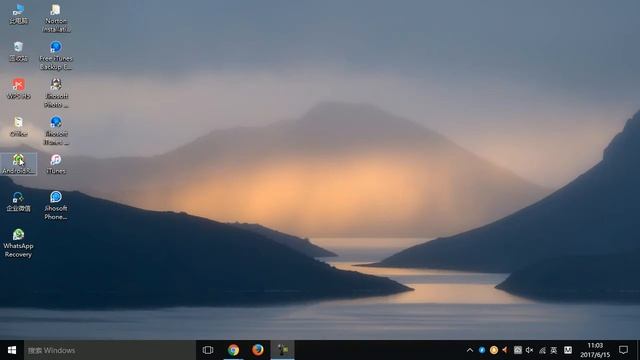The image size is (640, 360).
Task: Open the network status tray icon
Action: coord(542,350)
